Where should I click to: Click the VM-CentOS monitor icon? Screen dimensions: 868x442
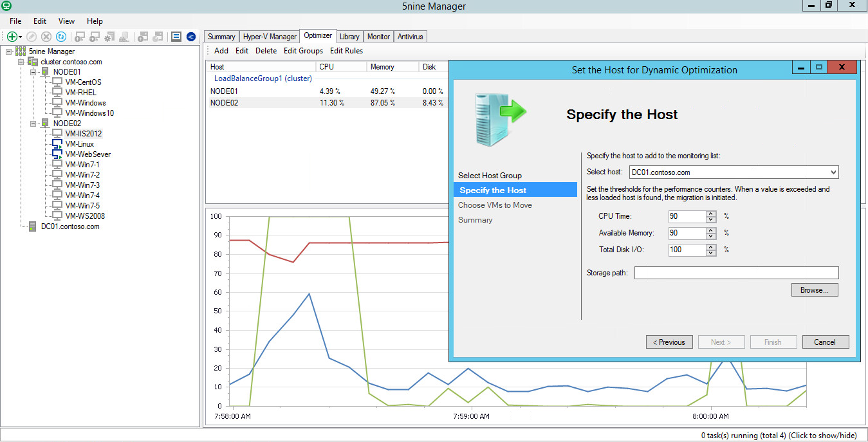click(57, 82)
